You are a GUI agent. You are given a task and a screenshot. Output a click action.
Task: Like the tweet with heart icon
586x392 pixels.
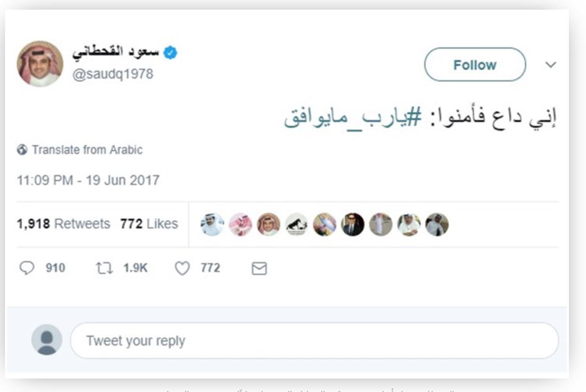(182, 268)
